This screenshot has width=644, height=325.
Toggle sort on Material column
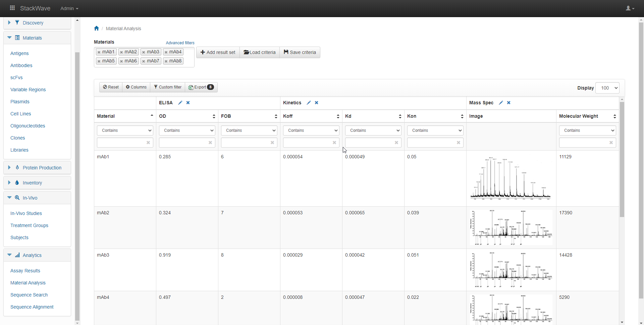click(x=152, y=116)
